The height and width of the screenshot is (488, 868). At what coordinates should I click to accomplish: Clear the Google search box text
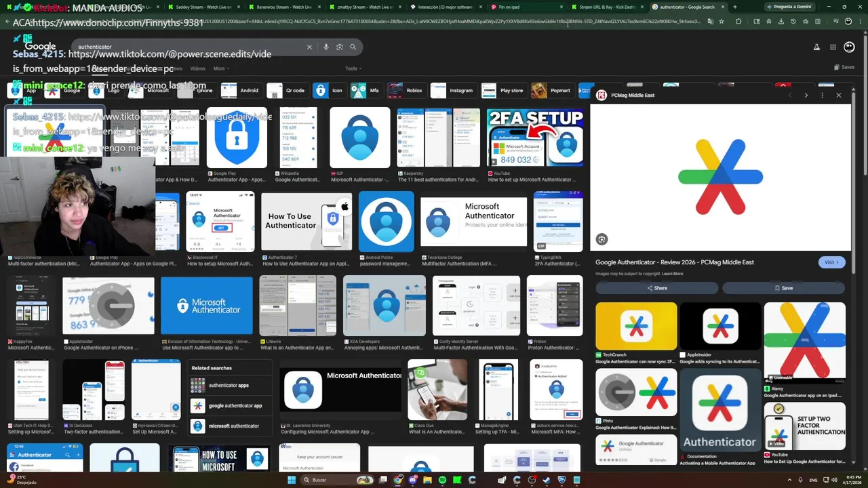(309, 47)
